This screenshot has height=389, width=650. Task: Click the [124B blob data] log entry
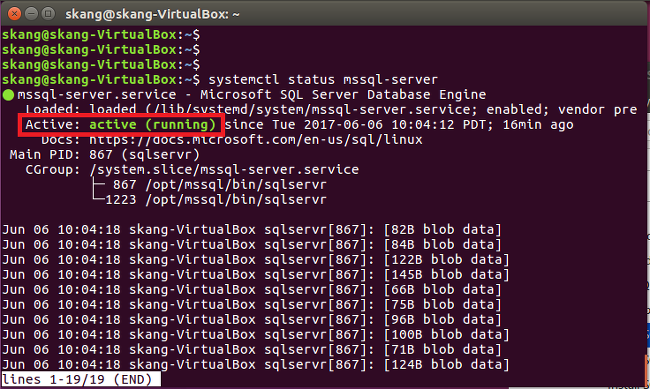446,365
